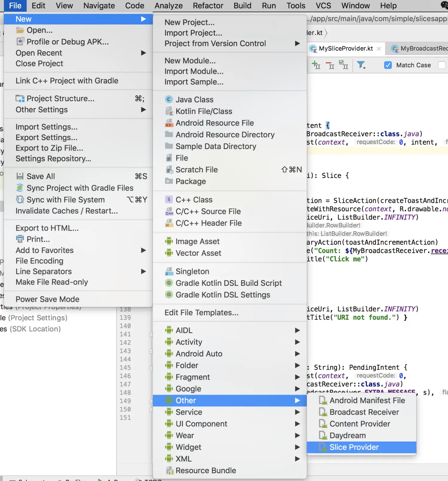The image size is (448, 481).
Task: Select Content Provider in Other submenu
Action: pyautogui.click(x=362, y=424)
